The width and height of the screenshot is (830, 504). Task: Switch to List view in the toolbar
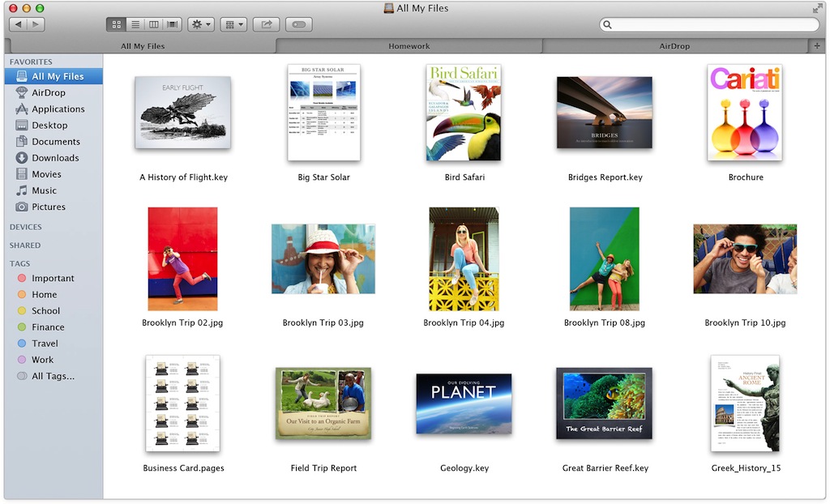click(x=135, y=24)
